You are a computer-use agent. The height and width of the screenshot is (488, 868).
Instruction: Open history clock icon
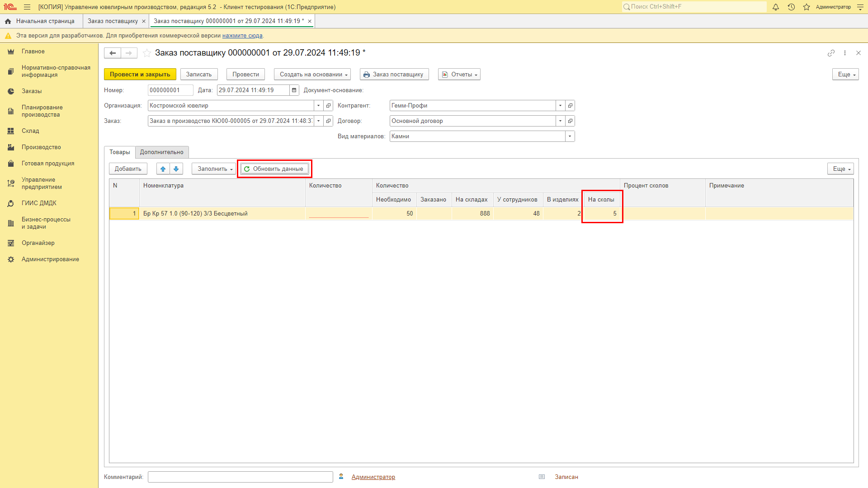(791, 7)
